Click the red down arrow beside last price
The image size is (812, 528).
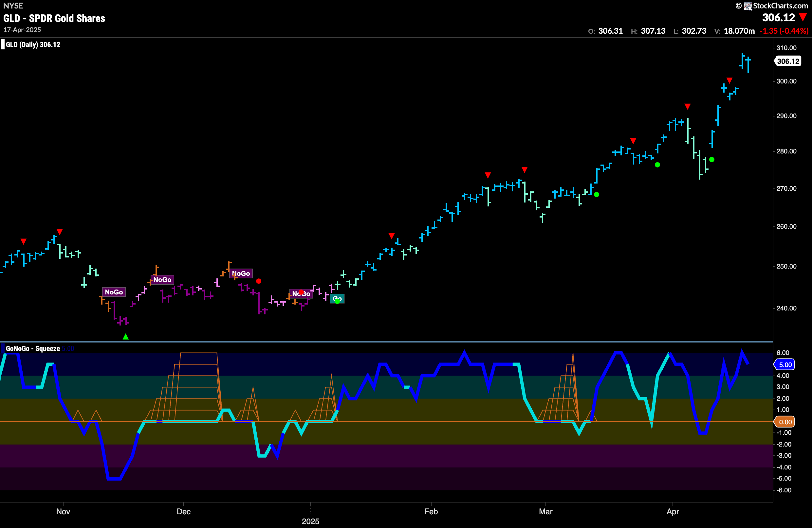click(803, 17)
